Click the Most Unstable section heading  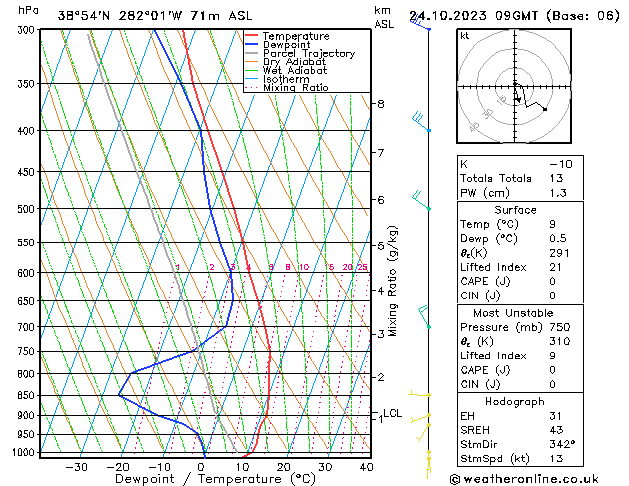513,313
